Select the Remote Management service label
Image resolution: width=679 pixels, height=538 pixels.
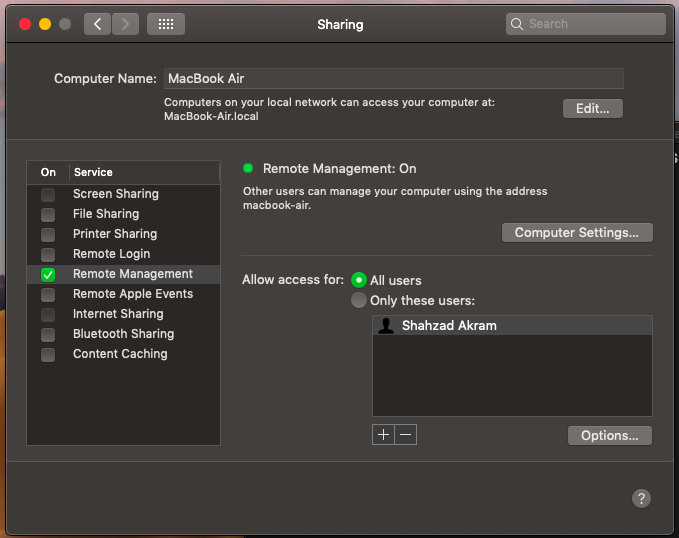click(133, 274)
